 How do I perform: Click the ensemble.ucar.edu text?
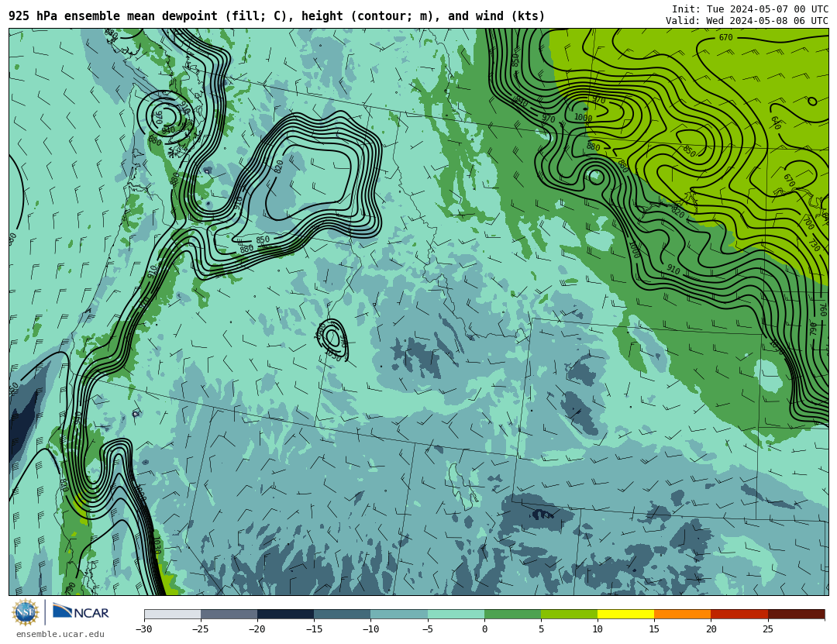click(60, 635)
